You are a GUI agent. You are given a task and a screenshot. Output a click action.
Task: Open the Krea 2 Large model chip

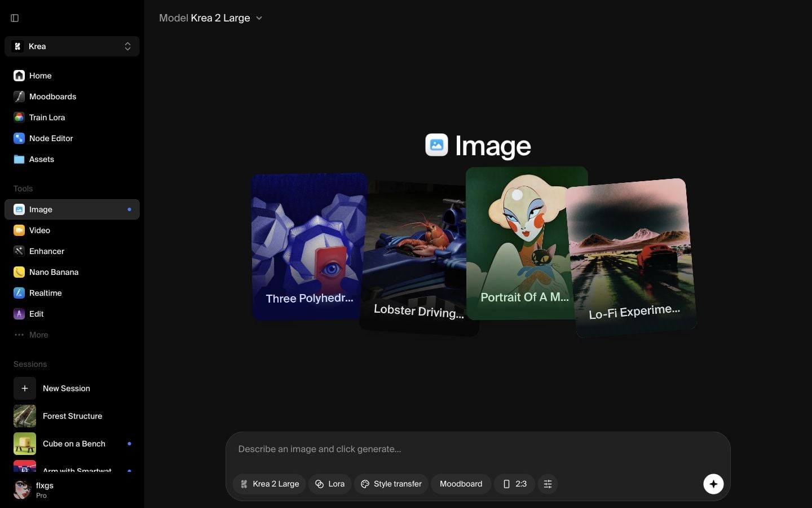[270, 484]
